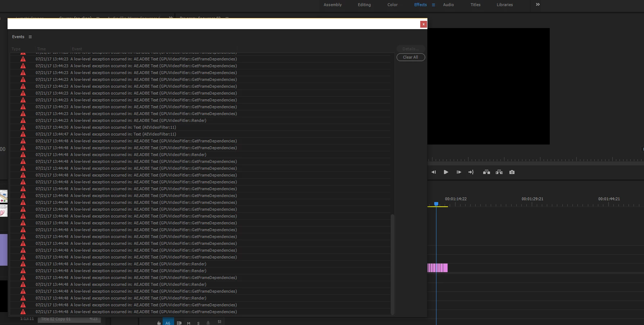Click the Lift icon in Program monitor
Screen dimensions: 644x325
tap(486, 172)
